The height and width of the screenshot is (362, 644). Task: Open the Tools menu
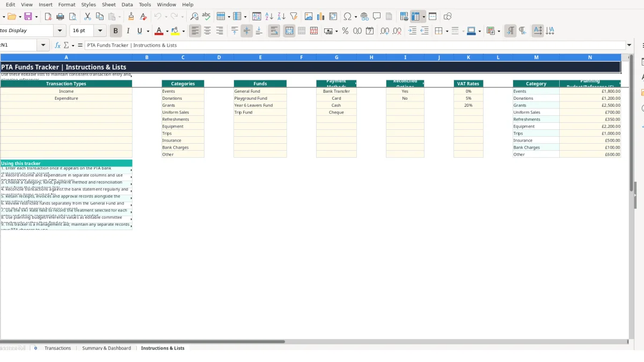pyautogui.click(x=145, y=4)
